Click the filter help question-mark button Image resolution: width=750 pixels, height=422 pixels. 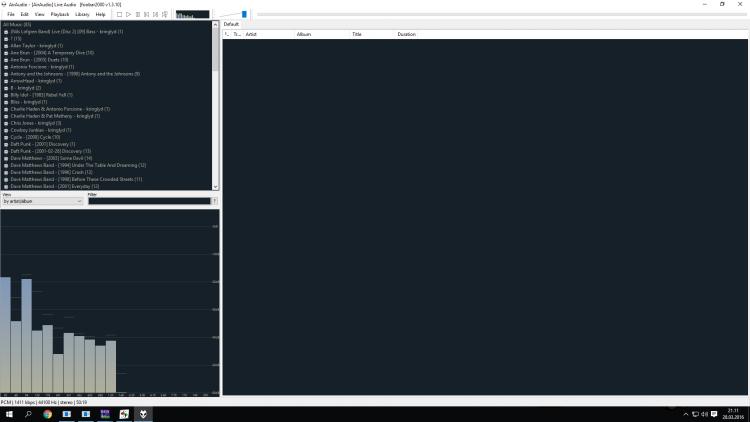[x=215, y=201]
